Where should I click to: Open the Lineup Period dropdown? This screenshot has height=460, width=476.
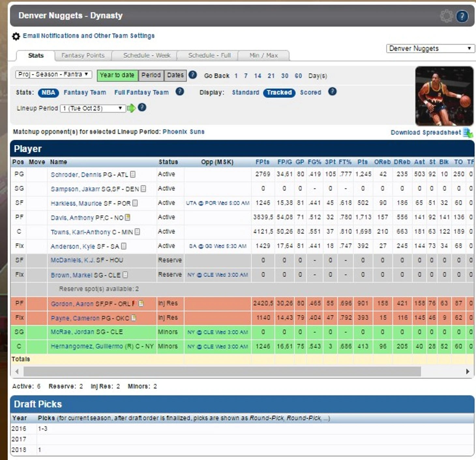[93, 108]
